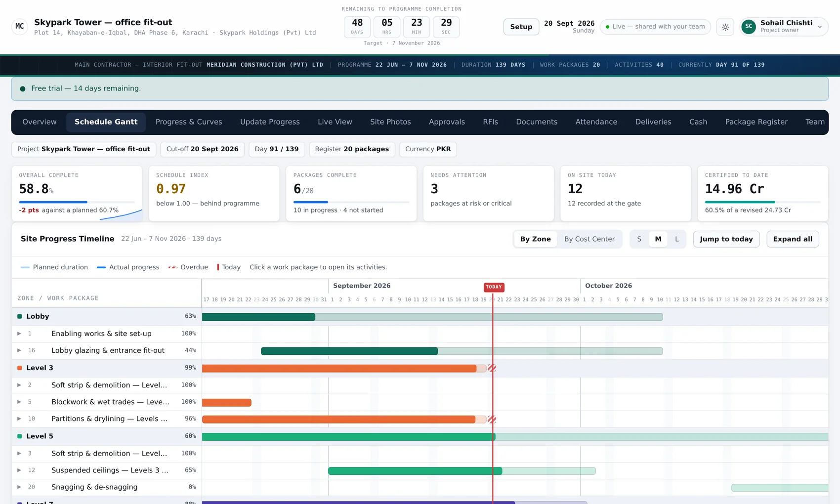This screenshot has height=504, width=840.
Task: Select the Level 3 zone row
Action: pyautogui.click(x=106, y=368)
